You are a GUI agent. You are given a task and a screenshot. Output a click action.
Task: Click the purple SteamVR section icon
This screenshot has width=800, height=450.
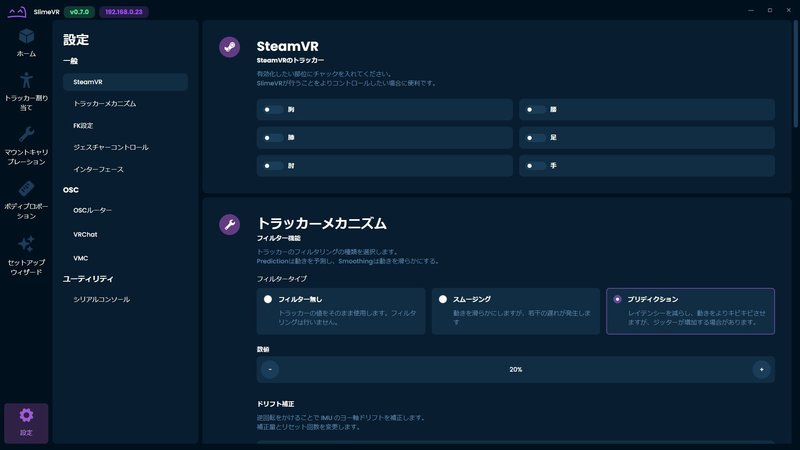point(230,47)
